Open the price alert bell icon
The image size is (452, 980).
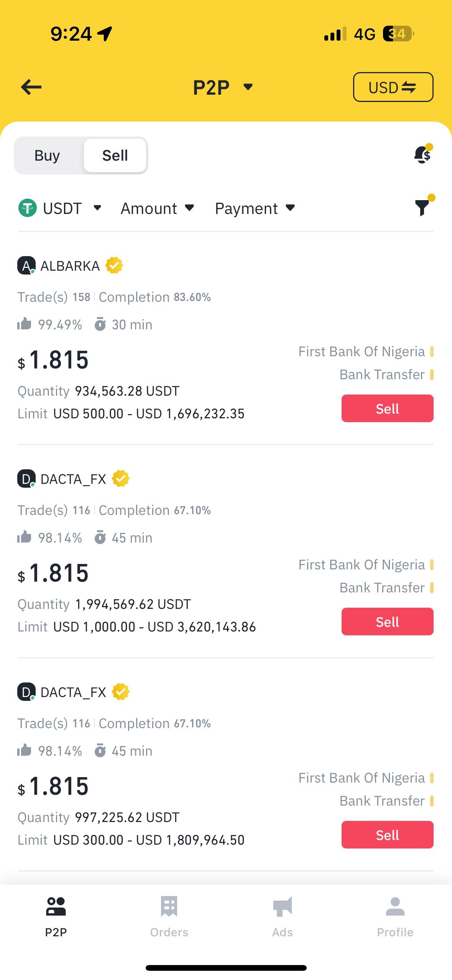422,155
